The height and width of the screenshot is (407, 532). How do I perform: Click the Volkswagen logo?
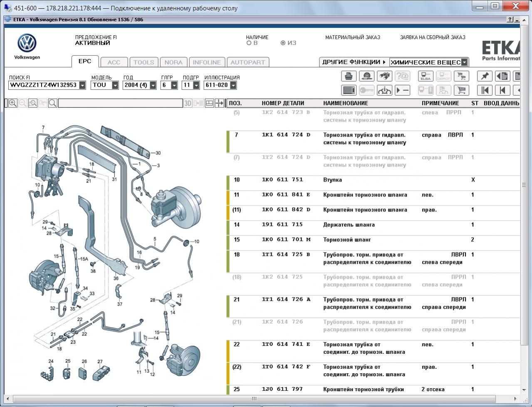tap(27, 43)
